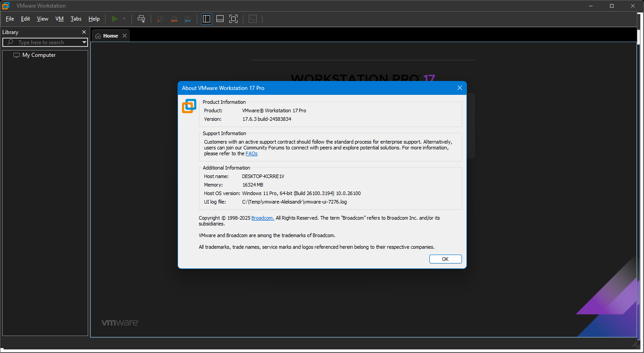Open the Snapshot Manager wrench icon

tap(187, 19)
